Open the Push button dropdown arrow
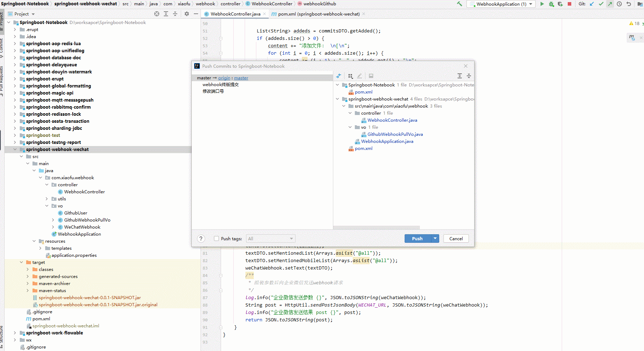The width and height of the screenshot is (644, 351). click(x=435, y=238)
